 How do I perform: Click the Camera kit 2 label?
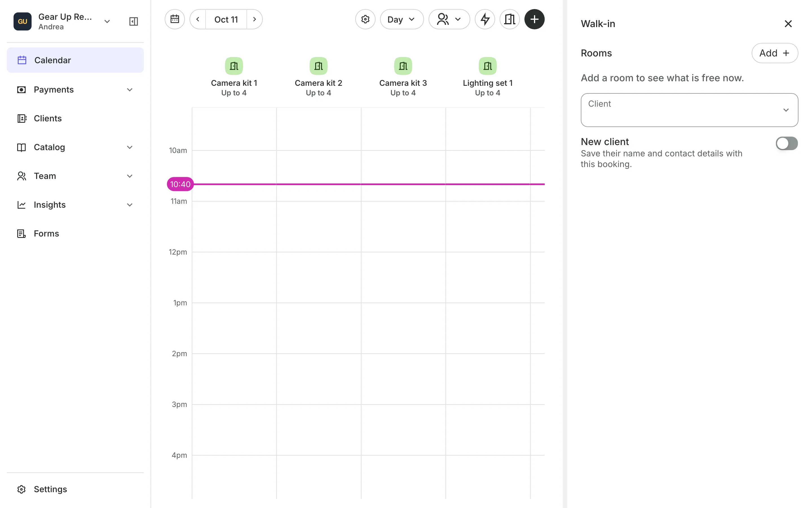[318, 83]
